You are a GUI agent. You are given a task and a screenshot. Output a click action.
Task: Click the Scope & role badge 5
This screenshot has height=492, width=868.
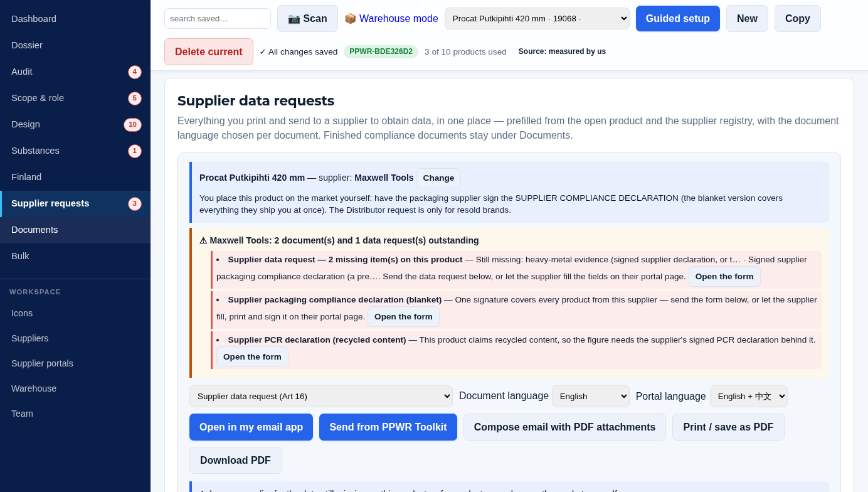(x=135, y=99)
